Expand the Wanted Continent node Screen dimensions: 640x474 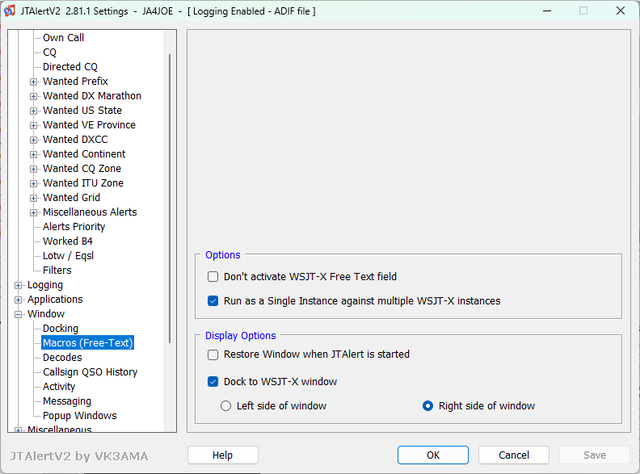point(33,154)
